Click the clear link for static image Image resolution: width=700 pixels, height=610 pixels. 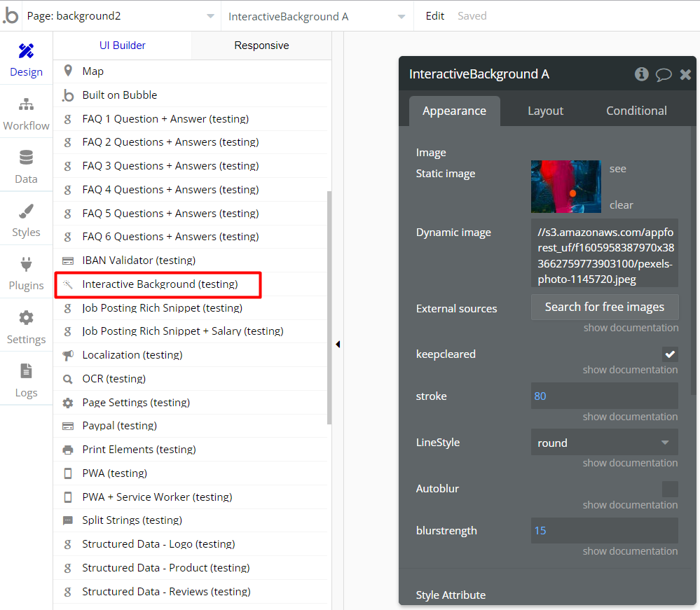[x=621, y=205]
